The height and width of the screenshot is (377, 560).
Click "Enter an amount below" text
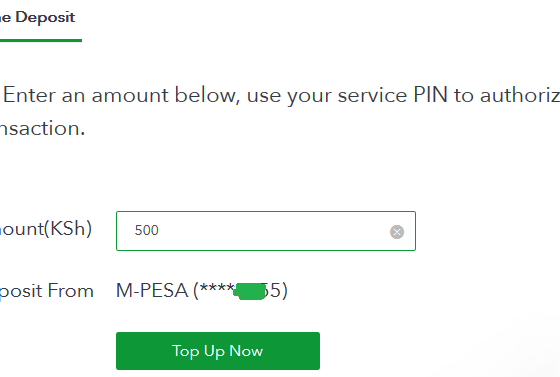[x=119, y=95]
